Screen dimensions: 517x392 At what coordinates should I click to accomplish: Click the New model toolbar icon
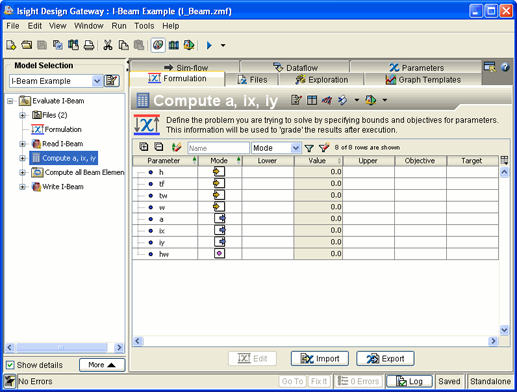pos(11,45)
